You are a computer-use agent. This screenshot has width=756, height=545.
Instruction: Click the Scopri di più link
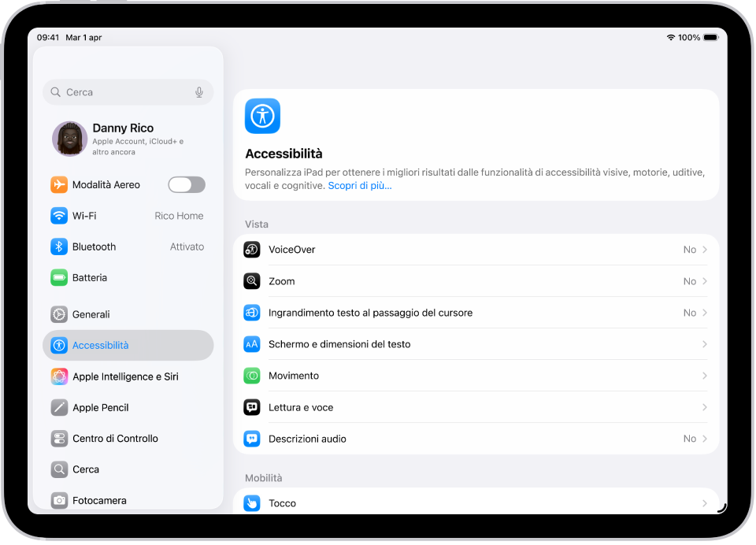pyautogui.click(x=359, y=185)
